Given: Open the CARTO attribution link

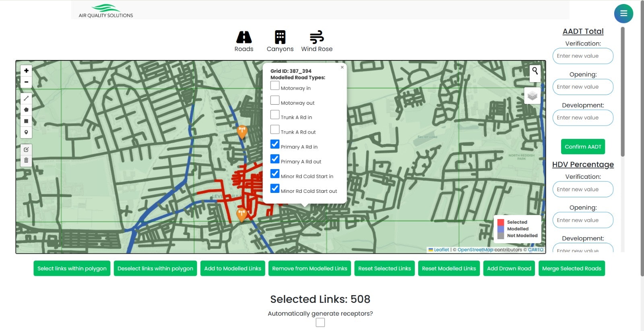Looking at the screenshot, I should (536, 250).
